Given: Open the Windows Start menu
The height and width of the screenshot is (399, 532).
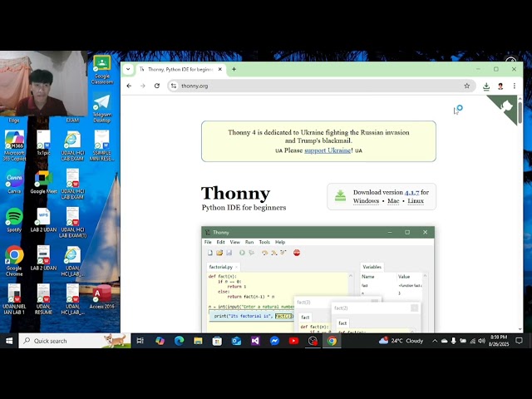Looking at the screenshot, I should pos(9,341).
